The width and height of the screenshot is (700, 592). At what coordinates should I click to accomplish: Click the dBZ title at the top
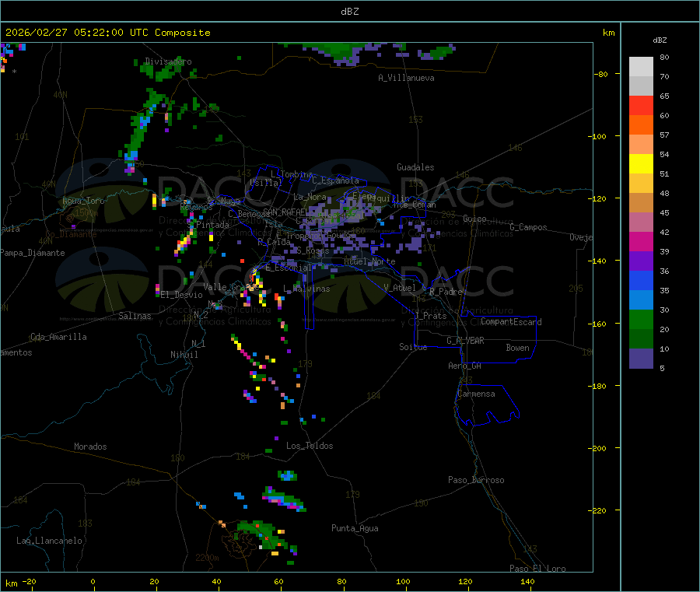[x=349, y=11]
